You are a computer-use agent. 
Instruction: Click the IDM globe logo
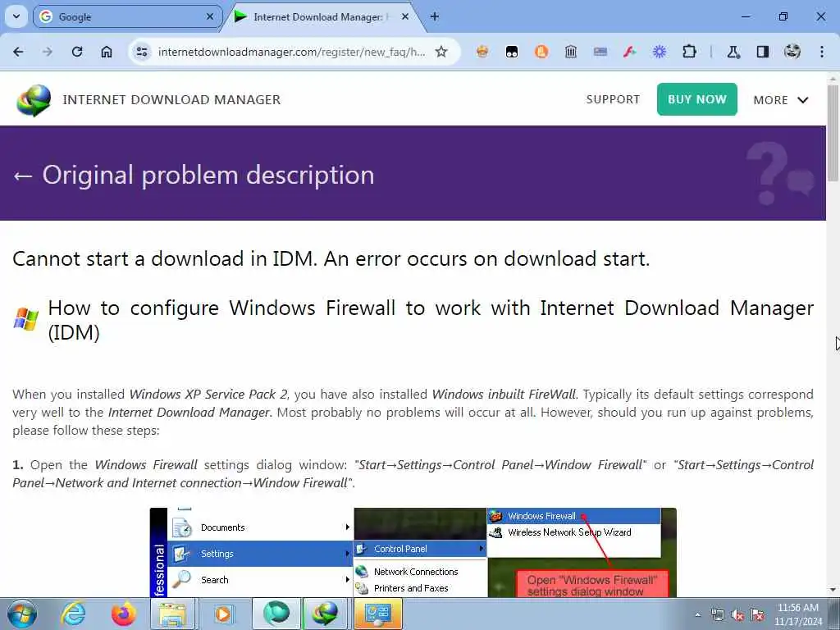[x=34, y=100]
